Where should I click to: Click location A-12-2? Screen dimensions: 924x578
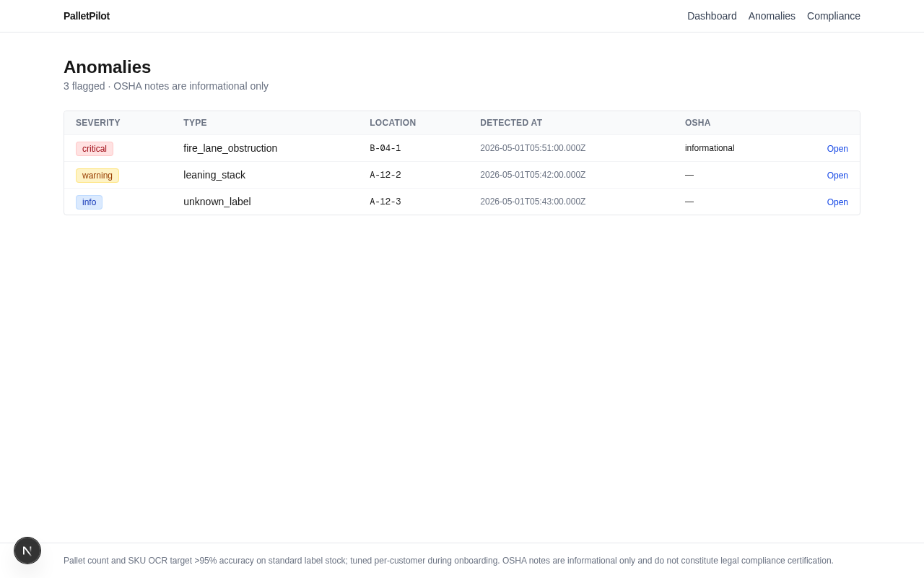click(x=385, y=175)
